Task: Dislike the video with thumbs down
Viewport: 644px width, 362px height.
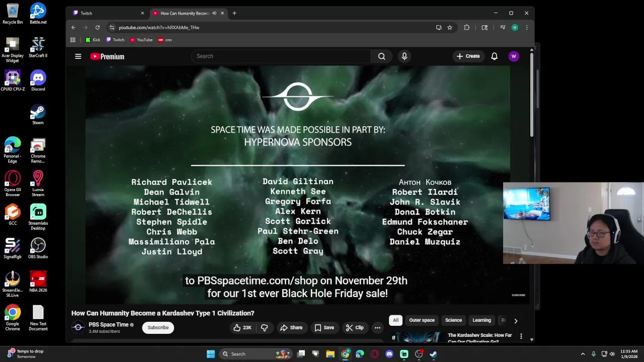Action: (x=264, y=328)
